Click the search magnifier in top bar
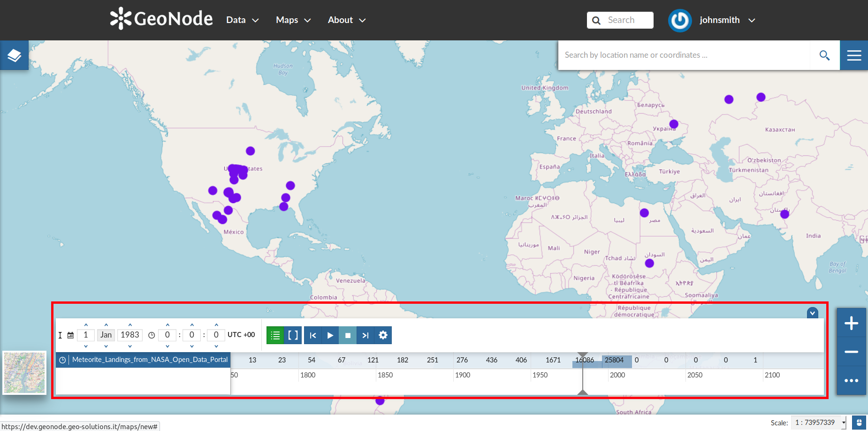 [596, 20]
